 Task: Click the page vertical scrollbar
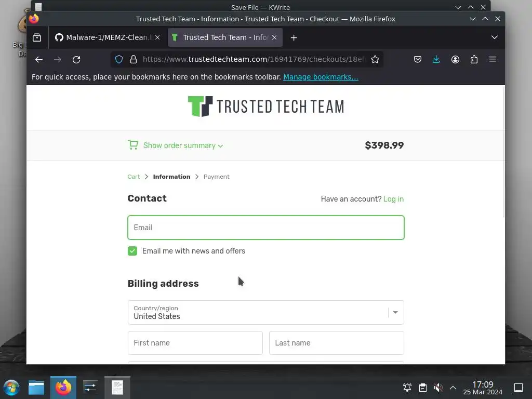[x=503, y=152]
